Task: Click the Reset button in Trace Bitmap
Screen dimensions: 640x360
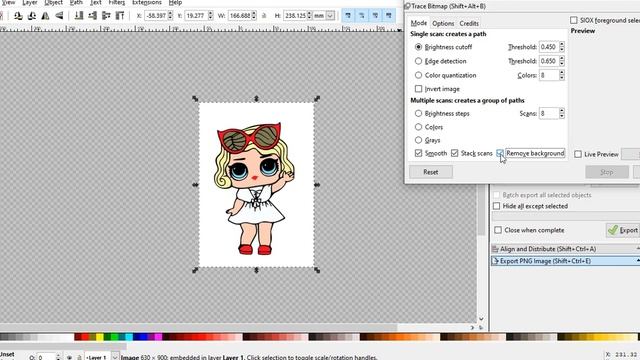Action: (x=431, y=172)
